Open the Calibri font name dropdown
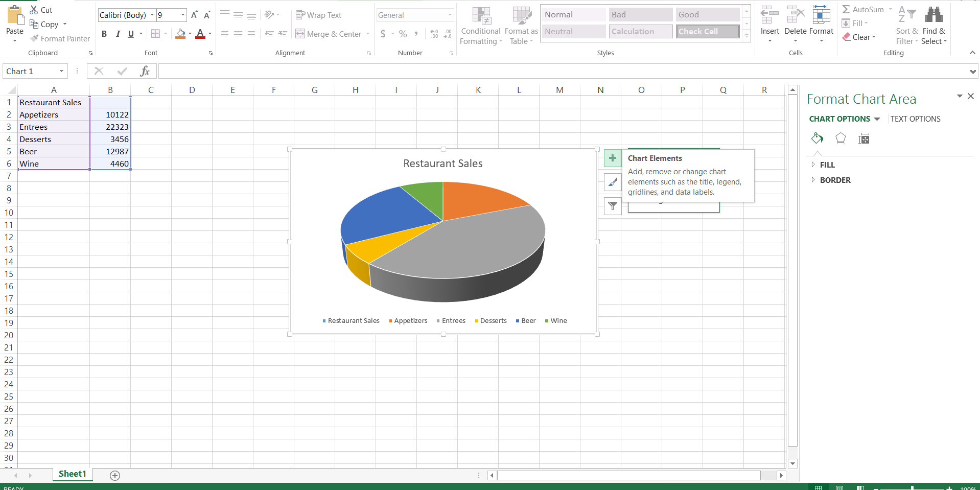Screen dimensions: 980x490 pyautogui.click(x=152, y=15)
